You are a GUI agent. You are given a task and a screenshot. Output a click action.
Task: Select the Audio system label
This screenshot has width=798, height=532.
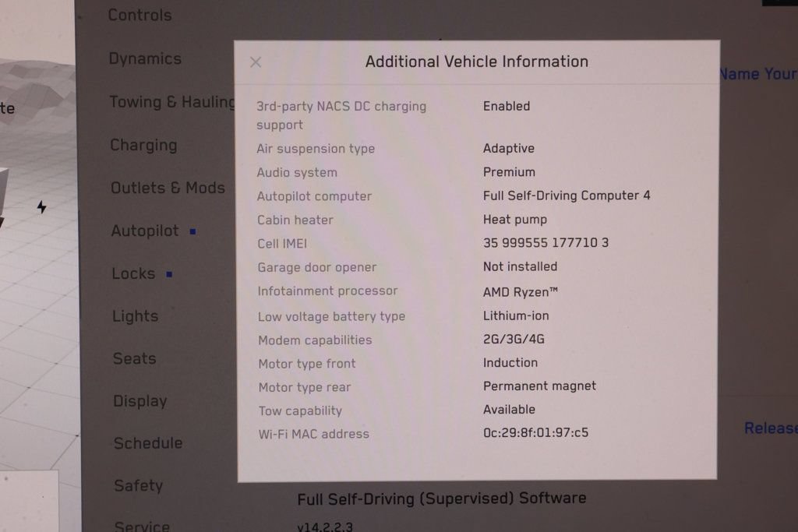click(x=297, y=172)
